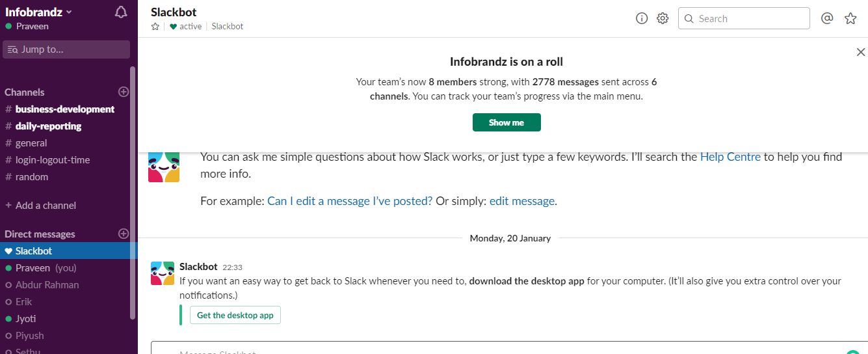
Task: Select Slackbot in direct messages list
Action: (x=69, y=251)
